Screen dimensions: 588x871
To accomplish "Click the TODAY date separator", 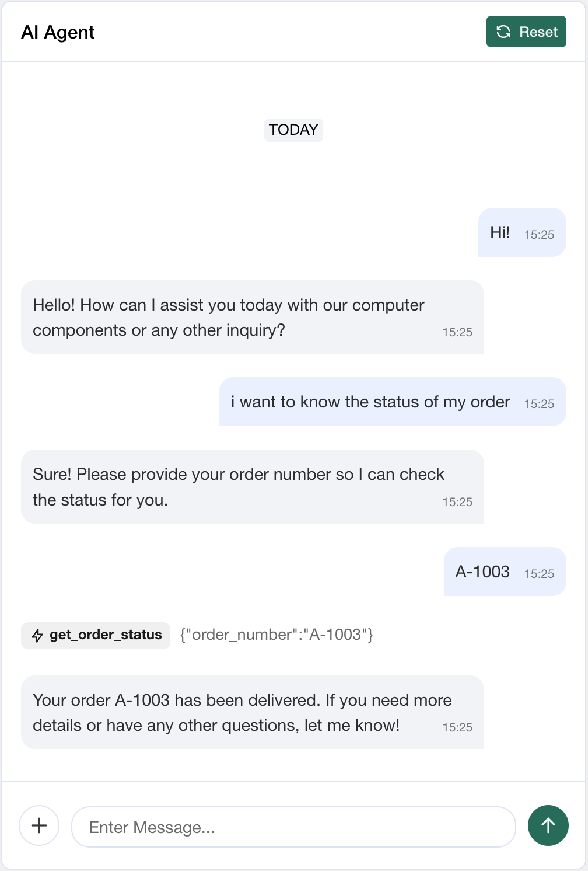I will (x=293, y=130).
